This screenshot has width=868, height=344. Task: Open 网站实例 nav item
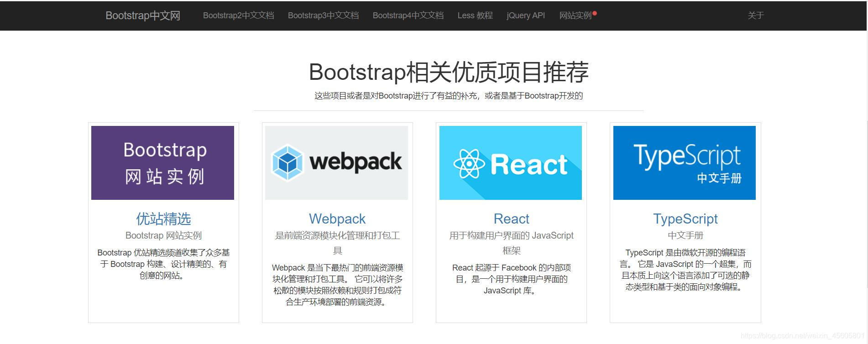tap(575, 16)
